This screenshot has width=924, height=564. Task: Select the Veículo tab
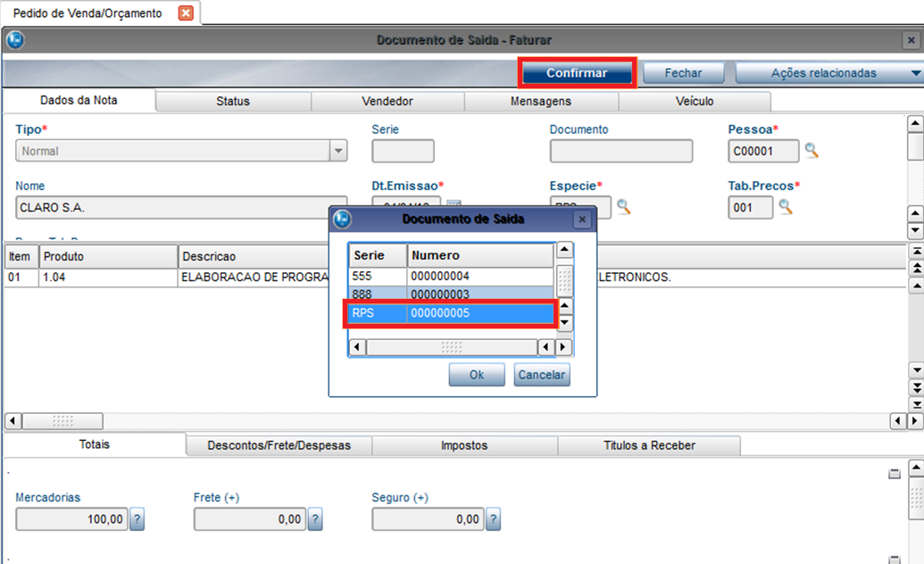click(x=695, y=102)
